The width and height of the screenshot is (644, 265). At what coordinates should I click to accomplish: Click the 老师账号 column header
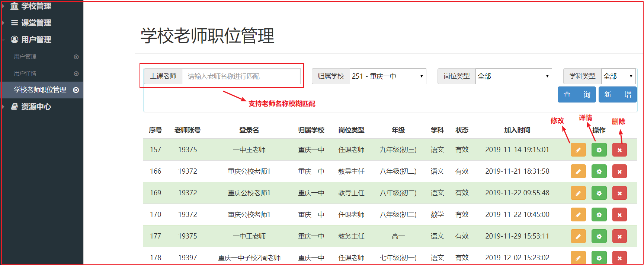(x=188, y=130)
